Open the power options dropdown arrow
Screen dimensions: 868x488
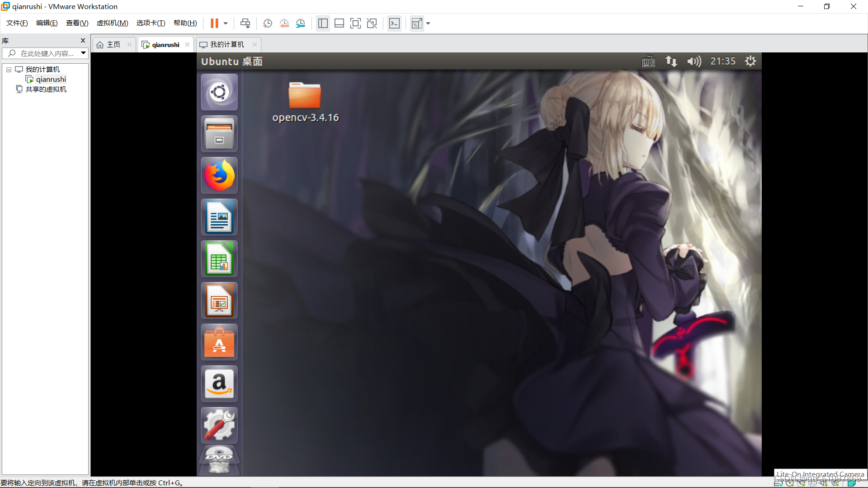[226, 23]
